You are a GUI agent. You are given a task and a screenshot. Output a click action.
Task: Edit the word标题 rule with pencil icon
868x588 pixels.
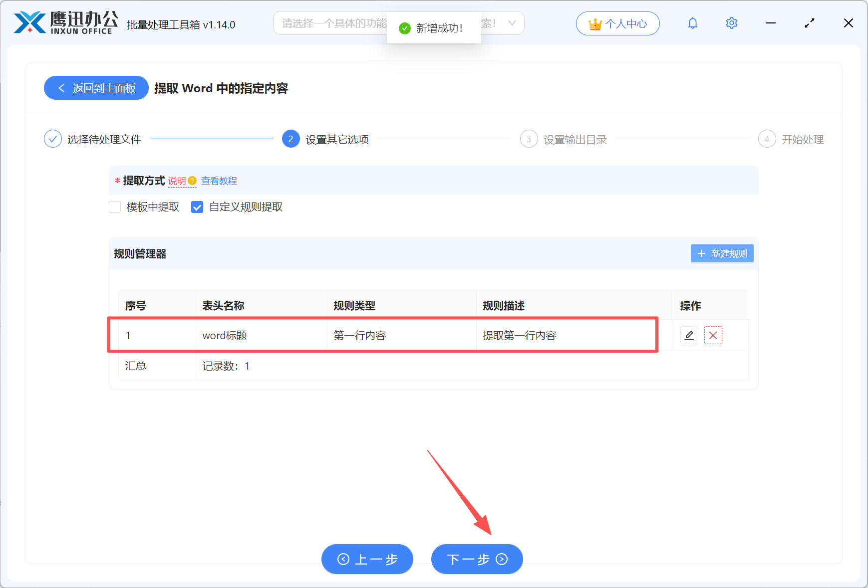coord(689,335)
